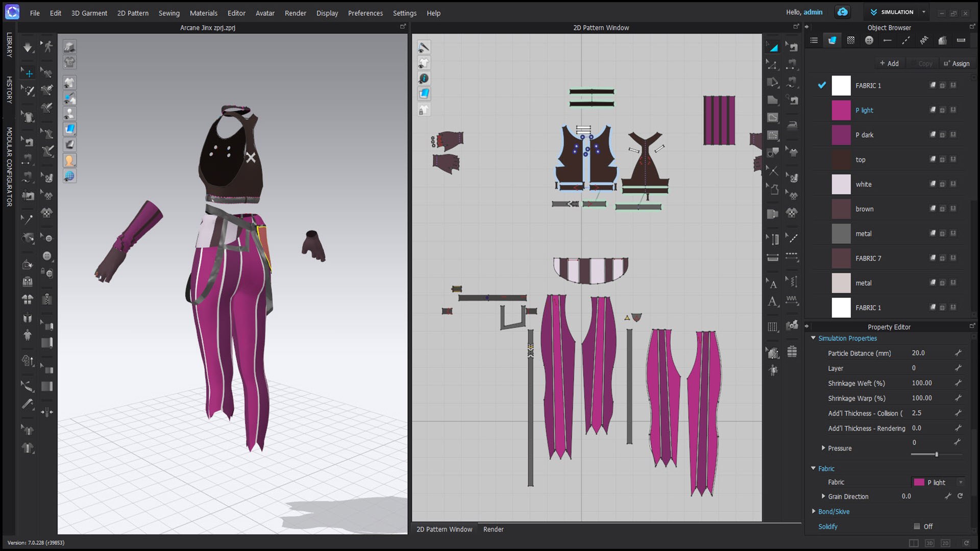Click the admin user link
980x551 pixels.
(x=813, y=12)
